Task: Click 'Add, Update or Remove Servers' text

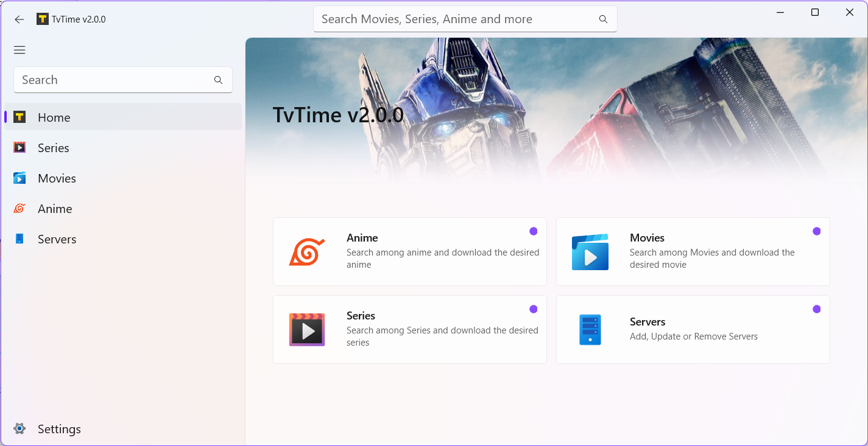Action: (694, 336)
